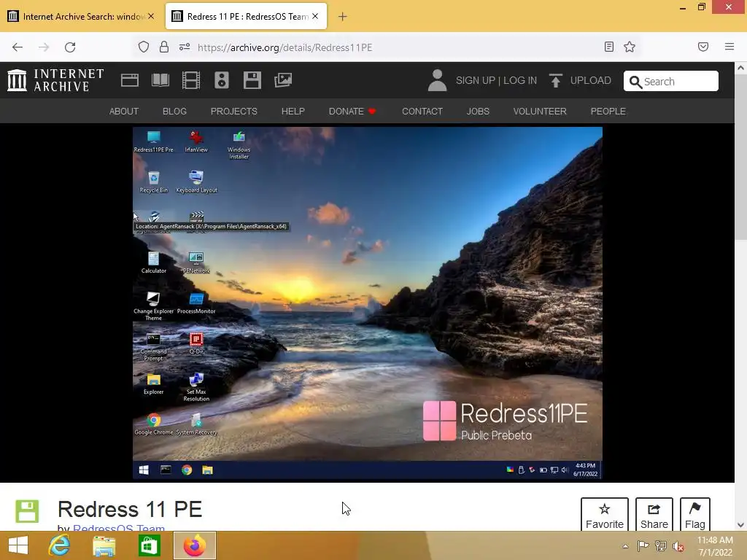Open the Texts book icon
This screenshot has height=560, width=747.
[160, 80]
